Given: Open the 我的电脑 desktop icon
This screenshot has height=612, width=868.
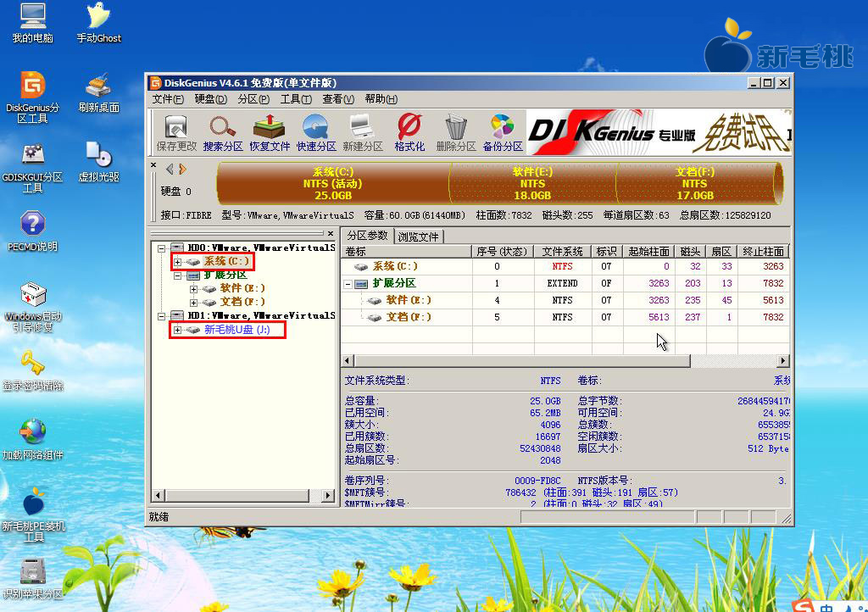Looking at the screenshot, I should tap(33, 23).
